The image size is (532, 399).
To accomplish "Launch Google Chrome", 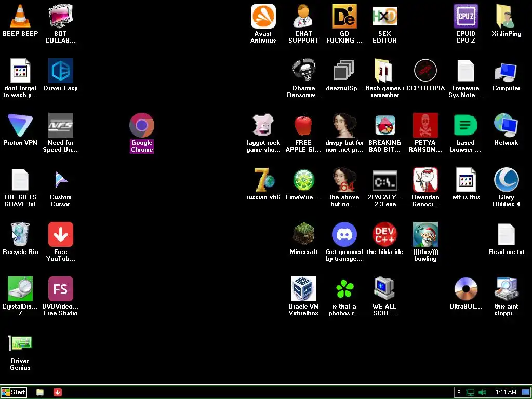I will (x=141, y=125).
